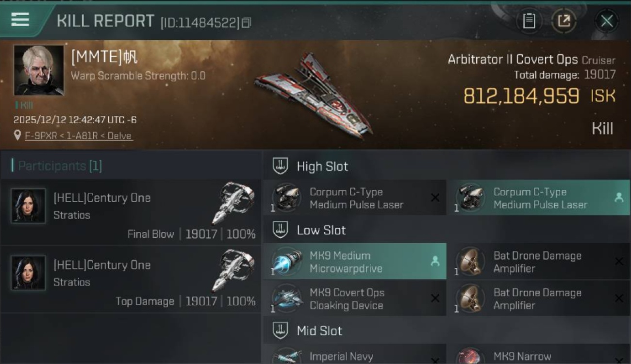Collapse the High Slot section
This screenshot has height=364, width=631.
pyautogui.click(x=280, y=166)
